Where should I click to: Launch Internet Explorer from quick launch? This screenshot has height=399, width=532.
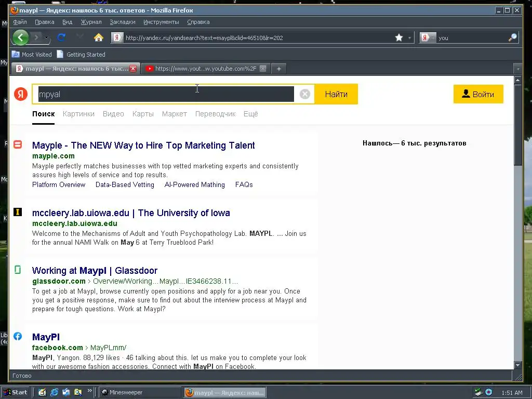(x=54, y=392)
